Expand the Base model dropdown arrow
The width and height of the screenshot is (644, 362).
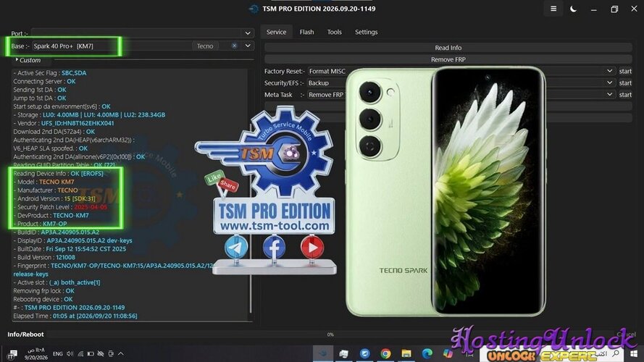coord(248,46)
